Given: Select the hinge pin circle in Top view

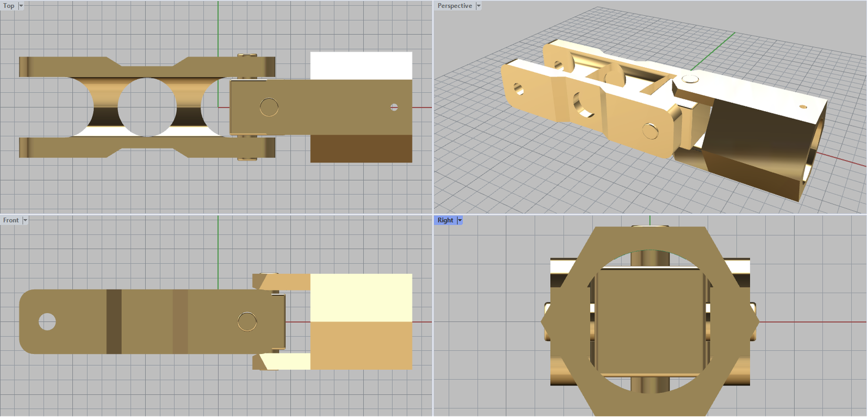Looking at the screenshot, I should click(x=269, y=107).
